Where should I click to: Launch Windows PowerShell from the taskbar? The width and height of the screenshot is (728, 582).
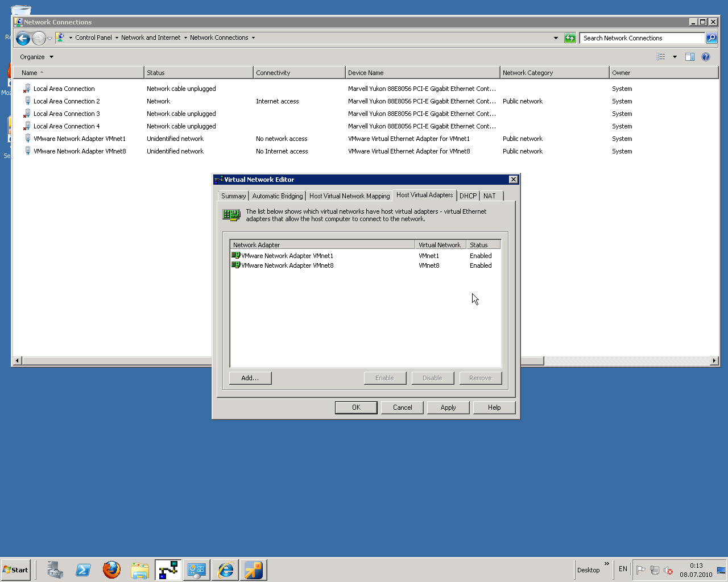click(83, 569)
